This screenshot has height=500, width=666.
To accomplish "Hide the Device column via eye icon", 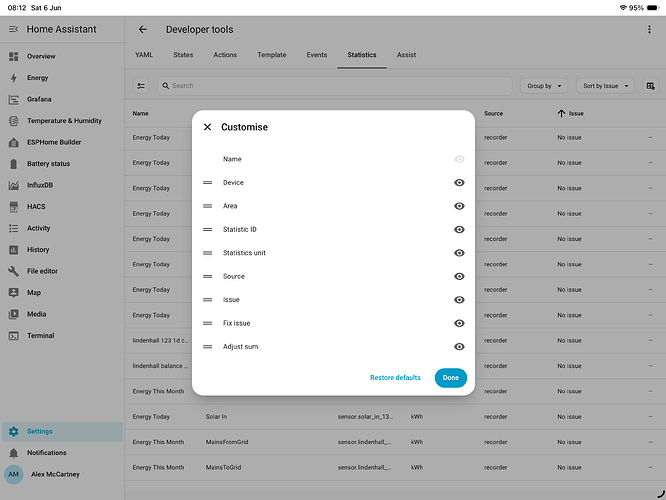I will 459,183.
